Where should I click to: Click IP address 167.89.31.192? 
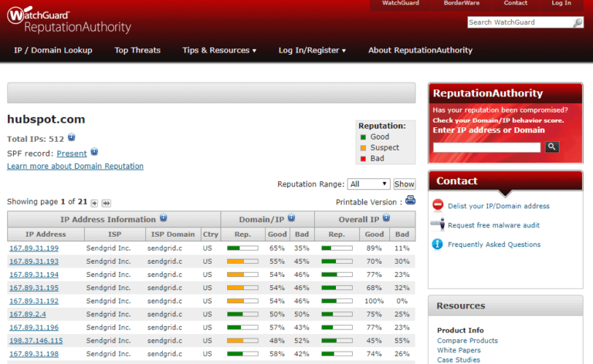coord(34,301)
